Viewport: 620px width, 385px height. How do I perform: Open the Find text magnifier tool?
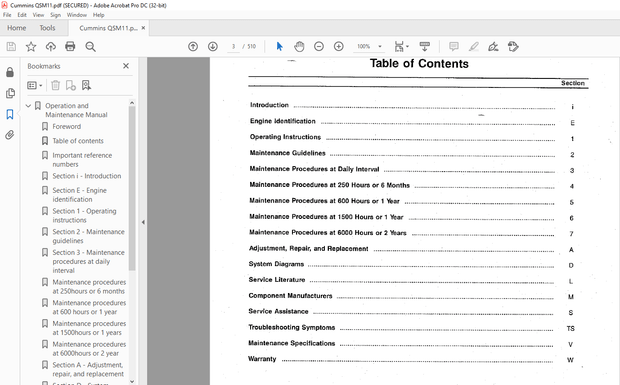pos(91,47)
